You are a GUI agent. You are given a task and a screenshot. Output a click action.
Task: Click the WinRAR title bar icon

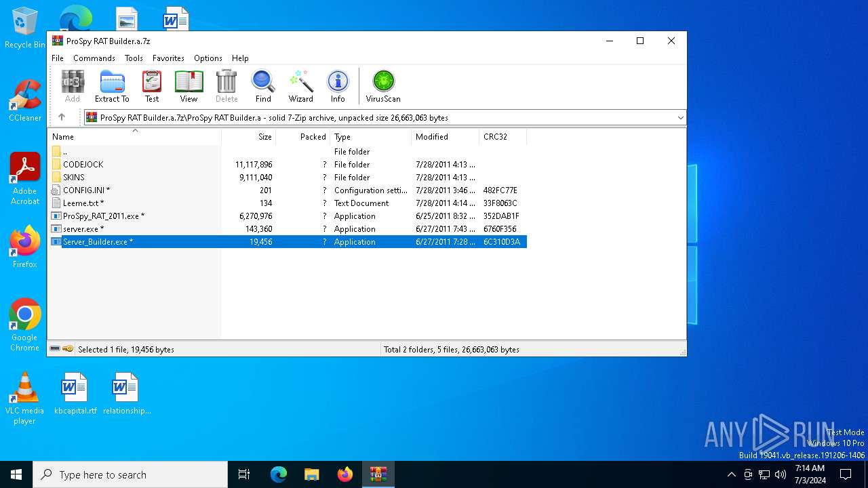(58, 41)
